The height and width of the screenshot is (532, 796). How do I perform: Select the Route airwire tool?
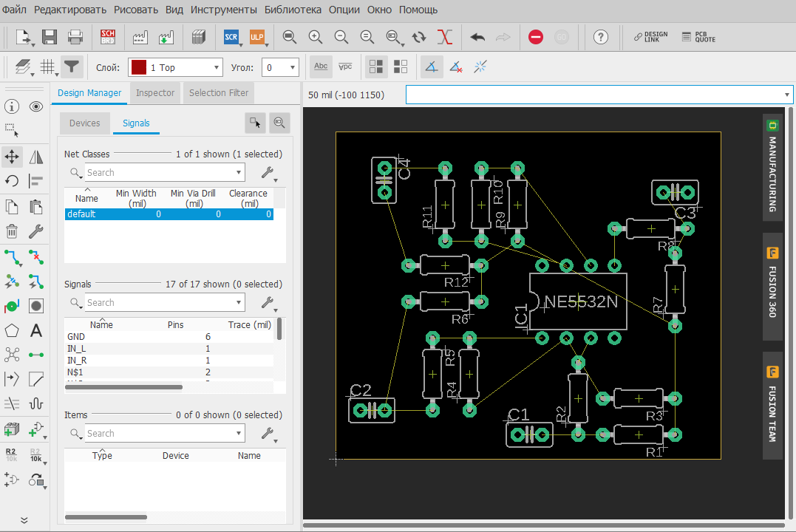pos(13,257)
